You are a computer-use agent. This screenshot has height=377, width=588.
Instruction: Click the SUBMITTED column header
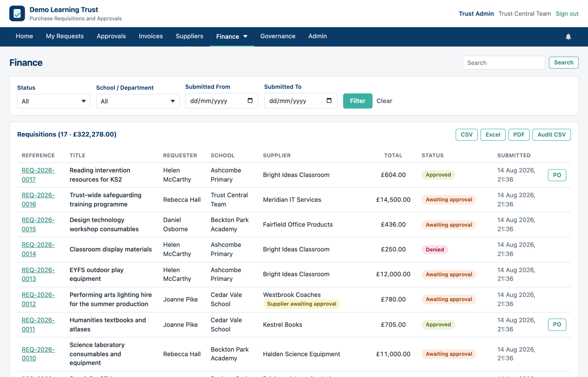point(514,155)
